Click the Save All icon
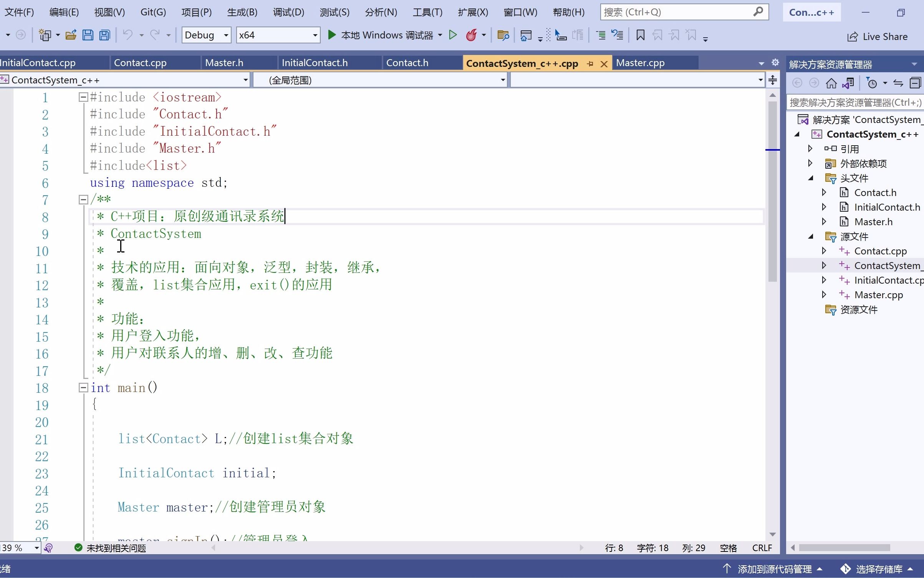 point(104,35)
